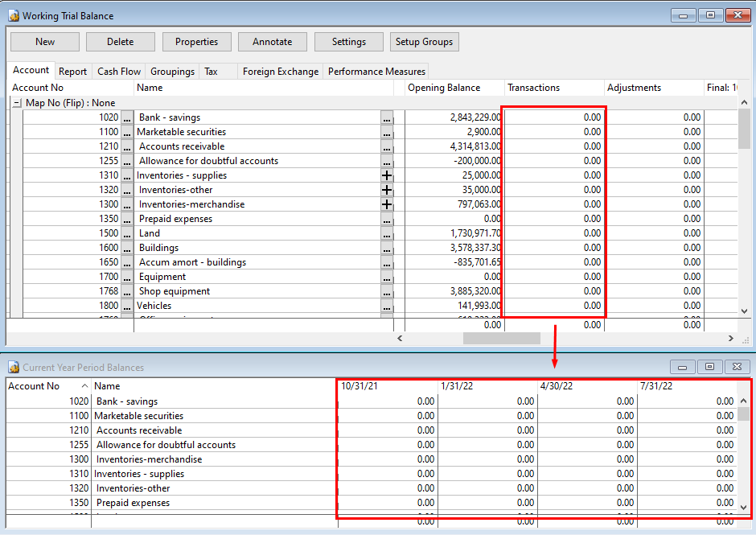Click the 1/31/22 period column header
Image resolution: width=756 pixels, height=535 pixels.
[487, 386]
